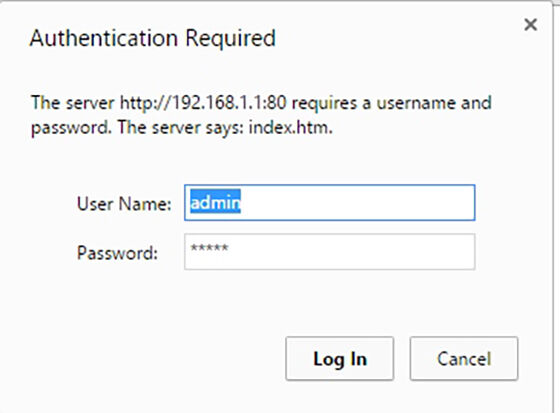Dismiss the dialog using Cancel button
The height and width of the screenshot is (413, 560).
[x=464, y=358]
